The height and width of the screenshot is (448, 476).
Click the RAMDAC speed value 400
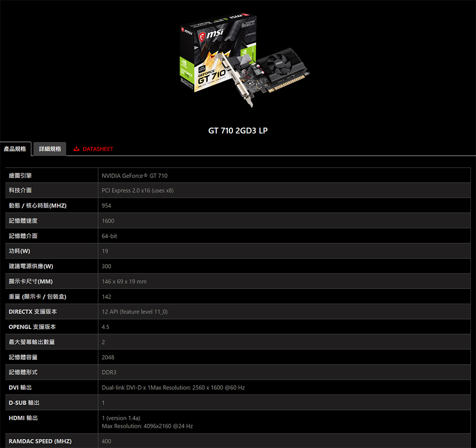point(106,441)
